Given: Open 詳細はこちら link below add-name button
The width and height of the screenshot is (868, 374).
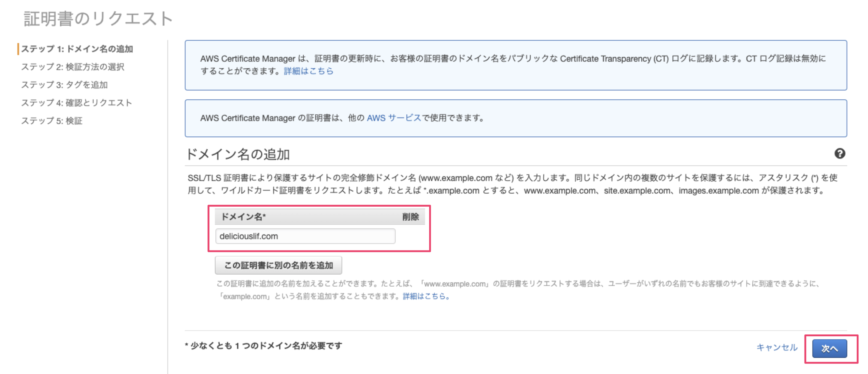Looking at the screenshot, I should (426, 296).
